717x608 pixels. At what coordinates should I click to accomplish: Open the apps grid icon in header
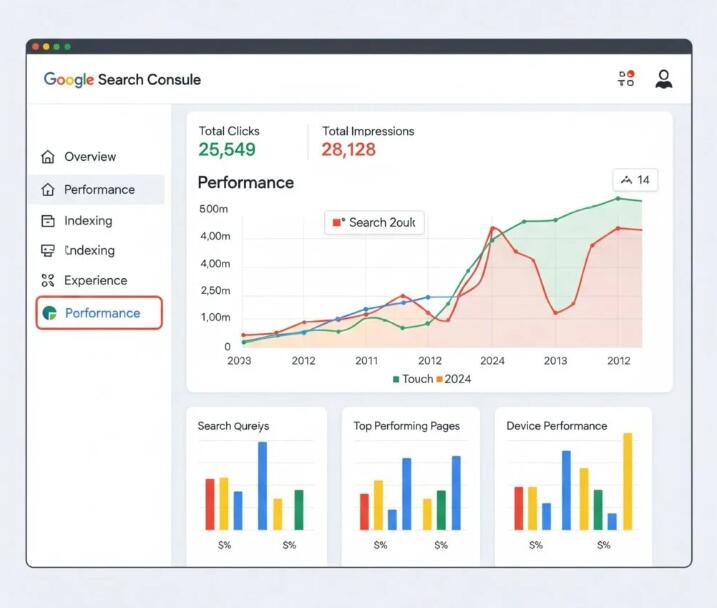point(626,79)
